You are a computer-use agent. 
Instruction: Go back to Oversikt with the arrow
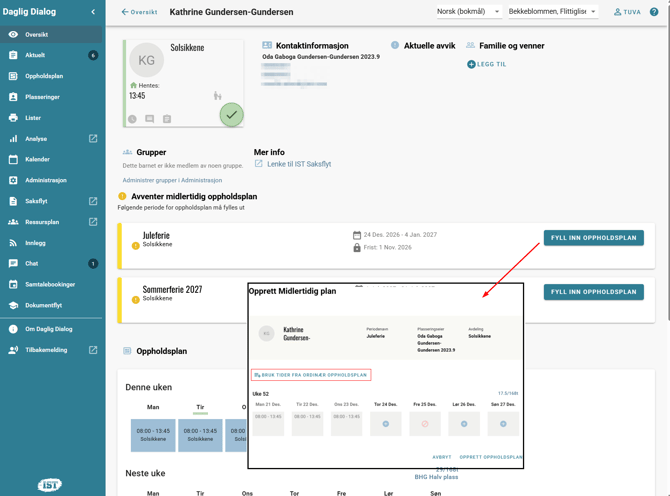point(139,12)
